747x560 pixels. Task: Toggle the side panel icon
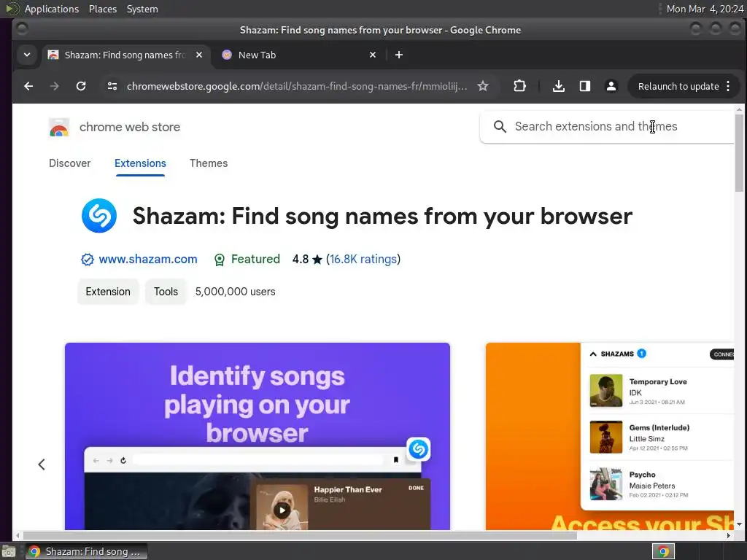click(585, 86)
